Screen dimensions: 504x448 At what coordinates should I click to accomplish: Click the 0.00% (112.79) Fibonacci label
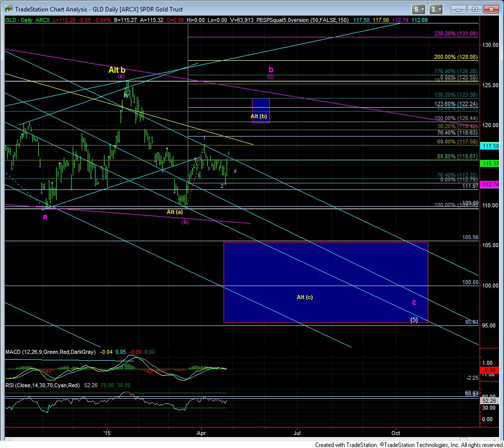pos(459,180)
